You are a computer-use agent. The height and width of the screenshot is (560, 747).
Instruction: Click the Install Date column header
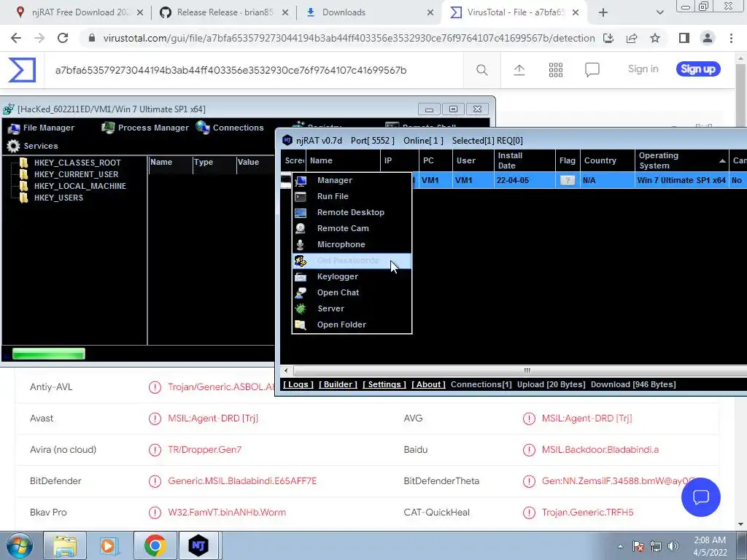525,160
